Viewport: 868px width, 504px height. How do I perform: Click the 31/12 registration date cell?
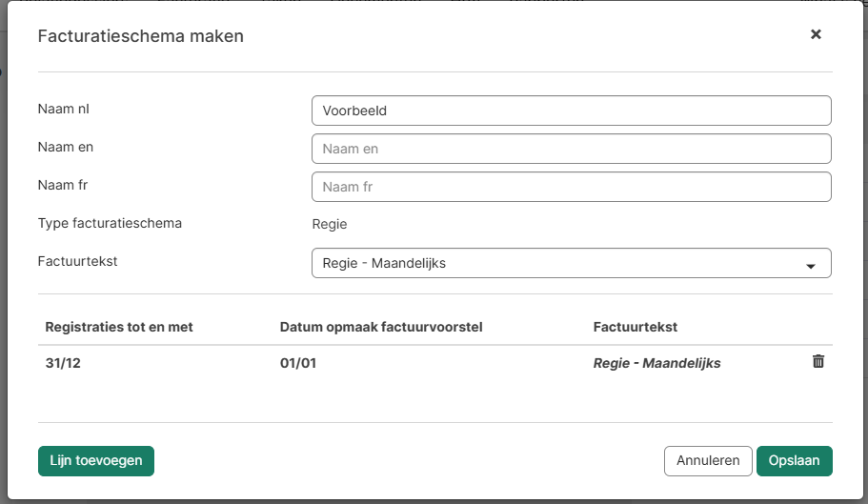(x=62, y=363)
